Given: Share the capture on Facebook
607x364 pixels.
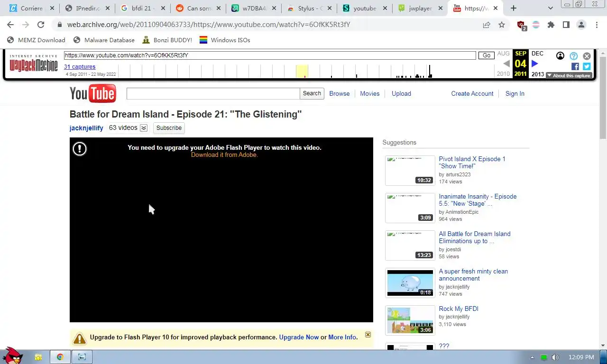Looking at the screenshot, I should 575,67.
